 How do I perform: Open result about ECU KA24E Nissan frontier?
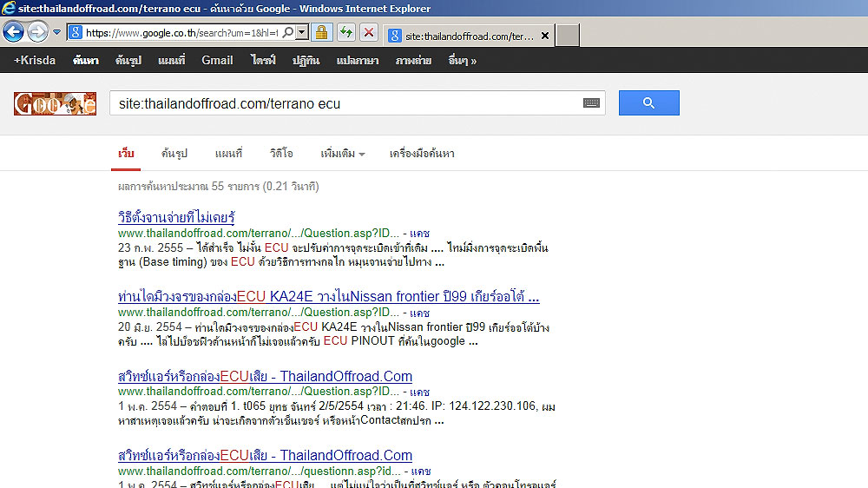click(x=328, y=297)
